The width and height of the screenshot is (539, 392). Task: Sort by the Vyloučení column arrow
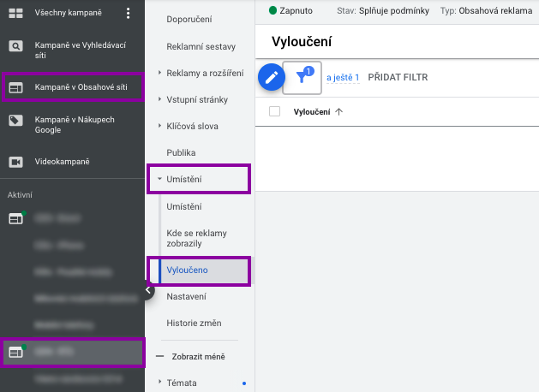(x=339, y=112)
